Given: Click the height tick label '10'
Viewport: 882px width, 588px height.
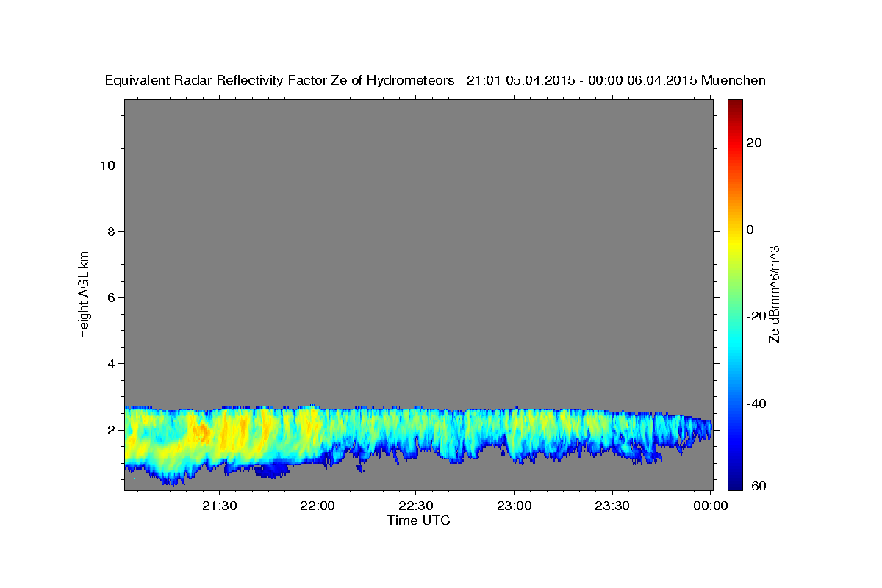Looking at the screenshot, I should [107, 165].
